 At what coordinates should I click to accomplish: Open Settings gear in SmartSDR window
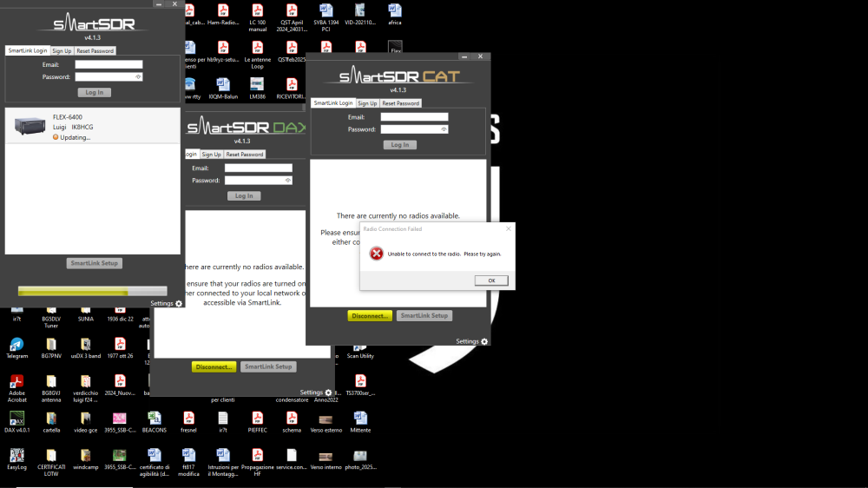tap(178, 304)
